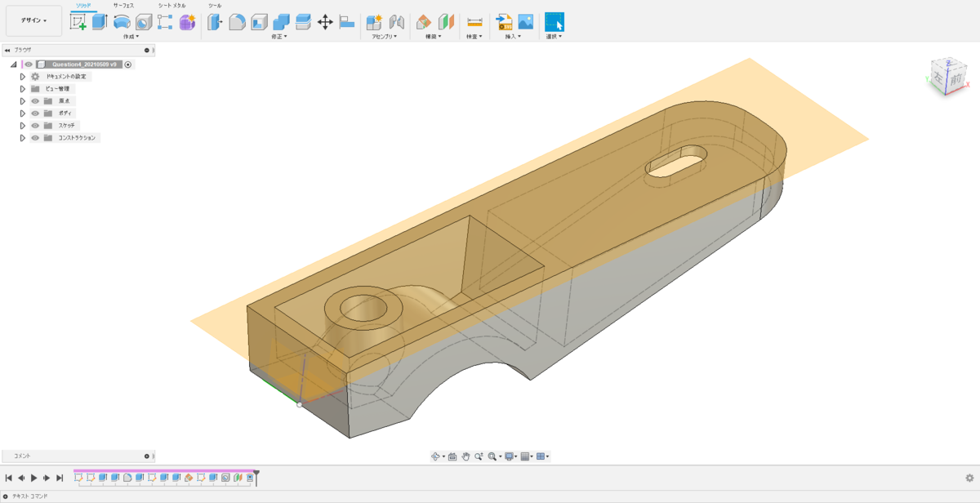Open the デザイン workspace dropdown
Image resolution: width=980 pixels, height=503 pixels.
click(x=33, y=20)
